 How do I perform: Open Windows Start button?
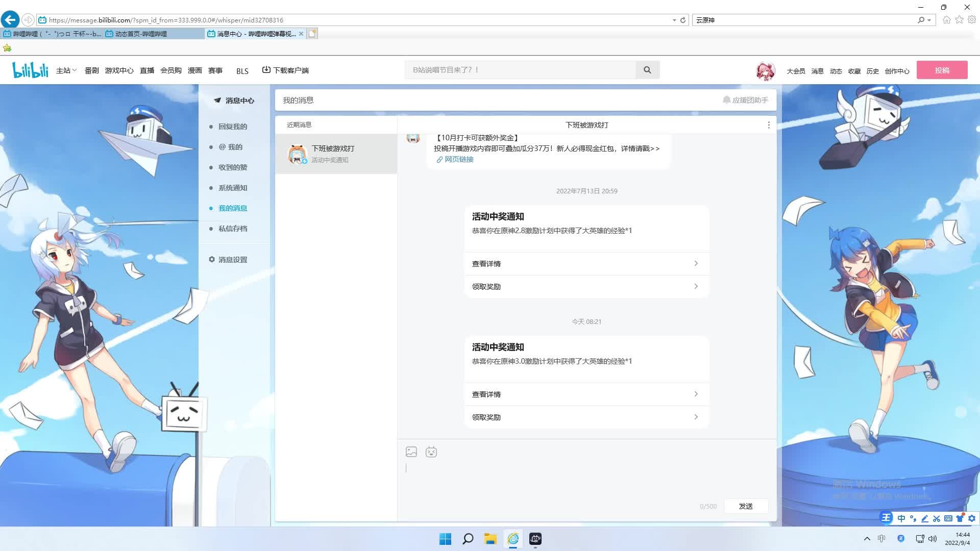445,539
